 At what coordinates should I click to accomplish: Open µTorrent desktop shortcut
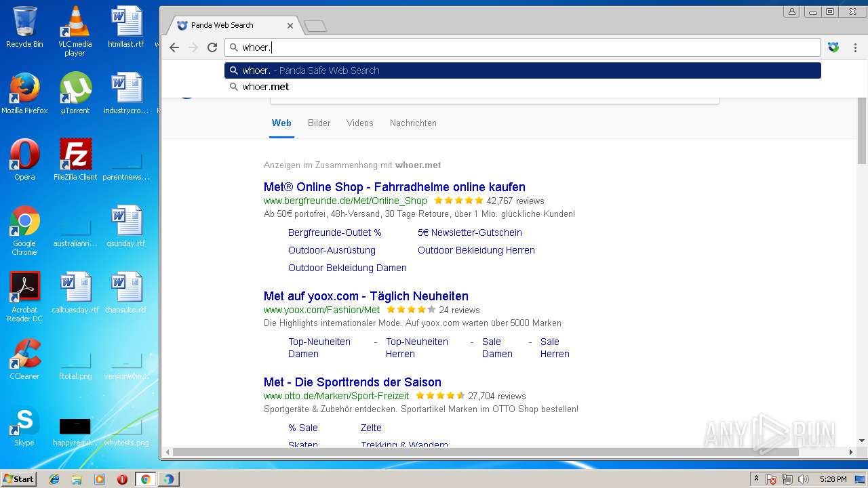click(75, 94)
